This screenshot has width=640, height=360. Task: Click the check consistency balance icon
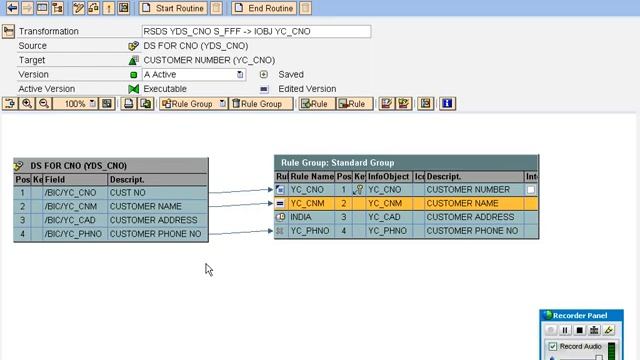click(x=93, y=8)
